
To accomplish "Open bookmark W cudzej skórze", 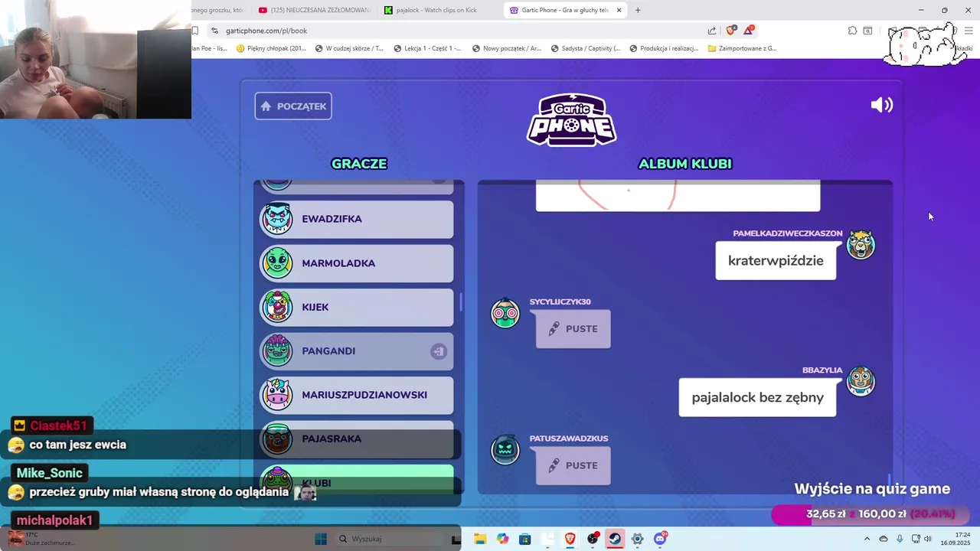I will pyautogui.click(x=349, y=48).
